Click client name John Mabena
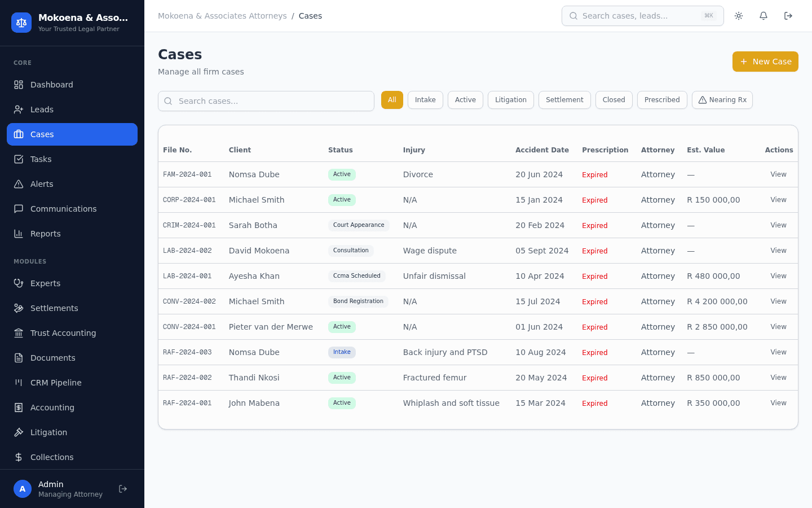 254,403
